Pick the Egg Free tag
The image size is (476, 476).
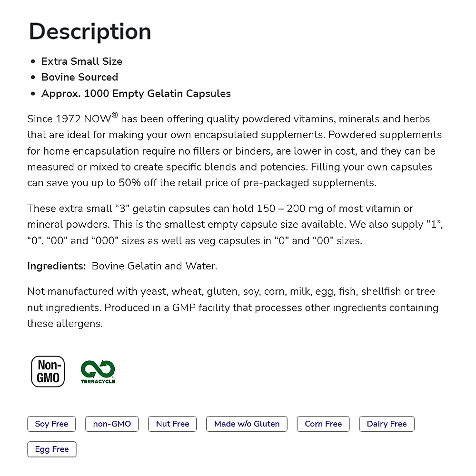coord(51,449)
